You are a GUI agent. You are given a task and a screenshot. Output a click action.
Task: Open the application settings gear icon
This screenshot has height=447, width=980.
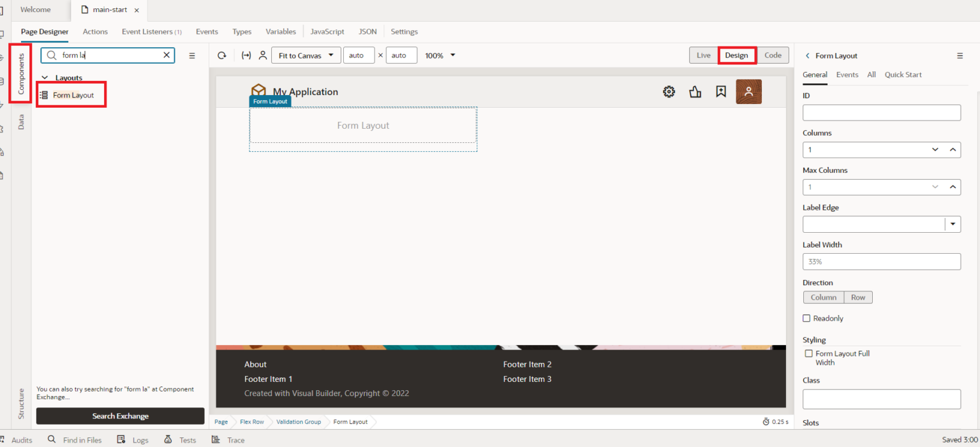pyautogui.click(x=669, y=91)
